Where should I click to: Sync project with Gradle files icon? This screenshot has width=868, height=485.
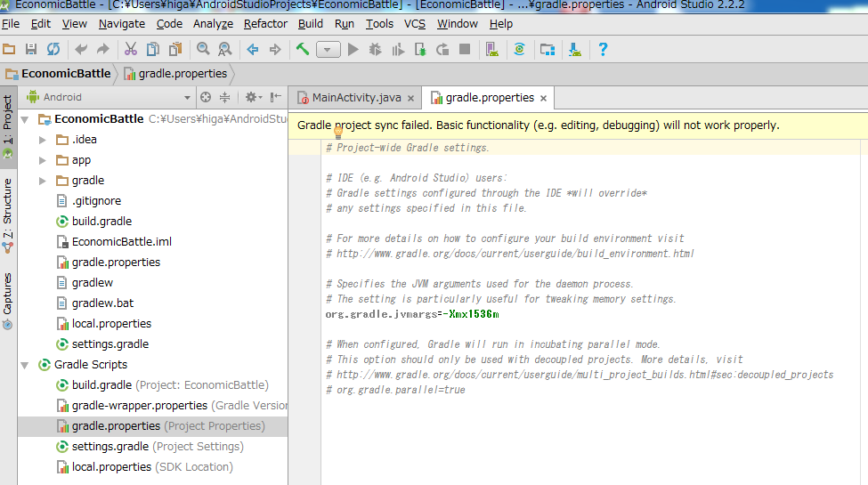519,49
